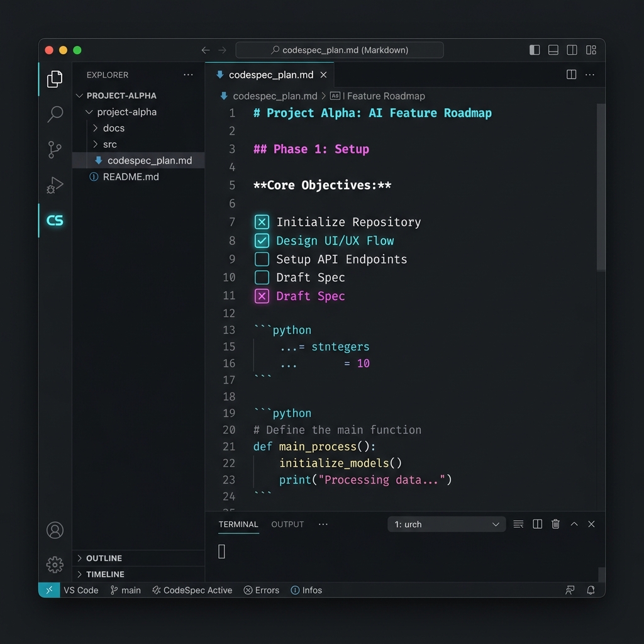
Task: Toggle bottom panel layout icon
Action: [553, 50]
